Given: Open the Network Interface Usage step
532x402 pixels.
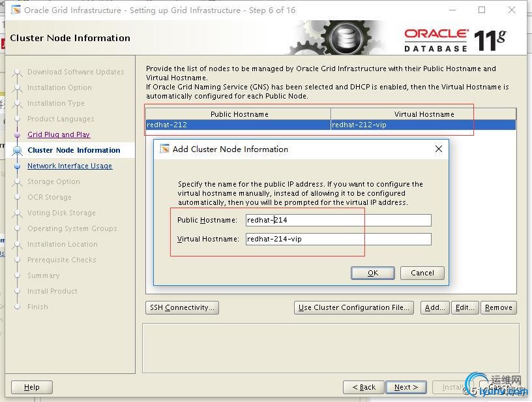Looking at the screenshot, I should pyautogui.click(x=70, y=166).
